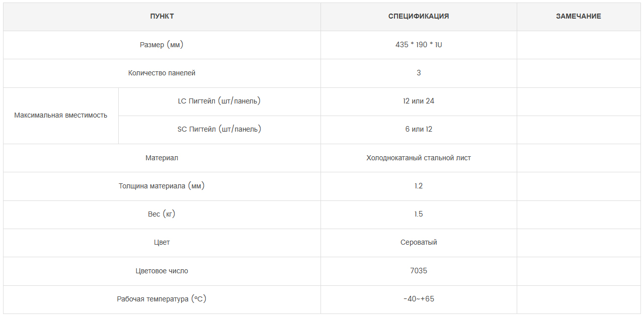This screenshot has height=317, width=644.
Task: Select the Материал row label
Action: coord(162,158)
